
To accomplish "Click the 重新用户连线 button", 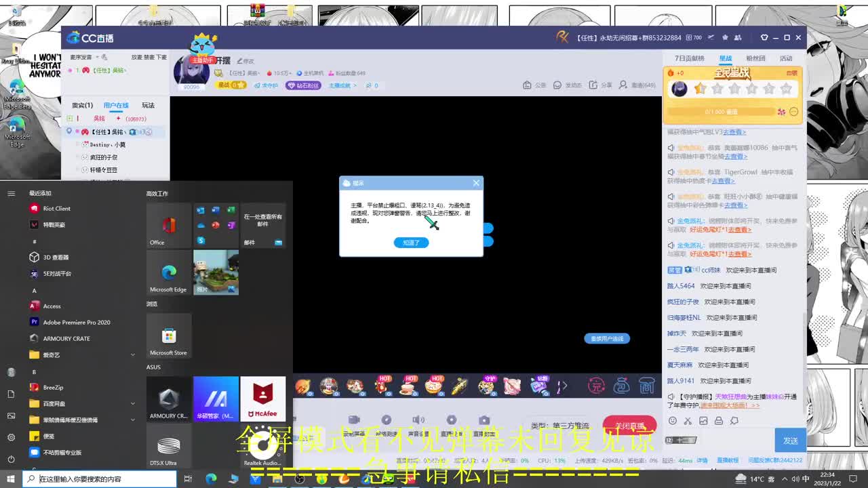I will 607,338.
